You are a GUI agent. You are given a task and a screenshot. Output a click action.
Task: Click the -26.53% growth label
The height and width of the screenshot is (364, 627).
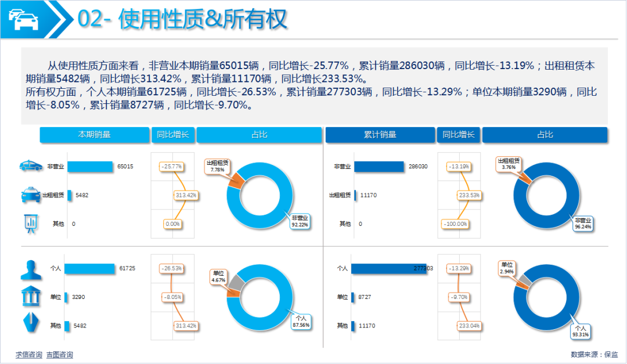click(171, 268)
